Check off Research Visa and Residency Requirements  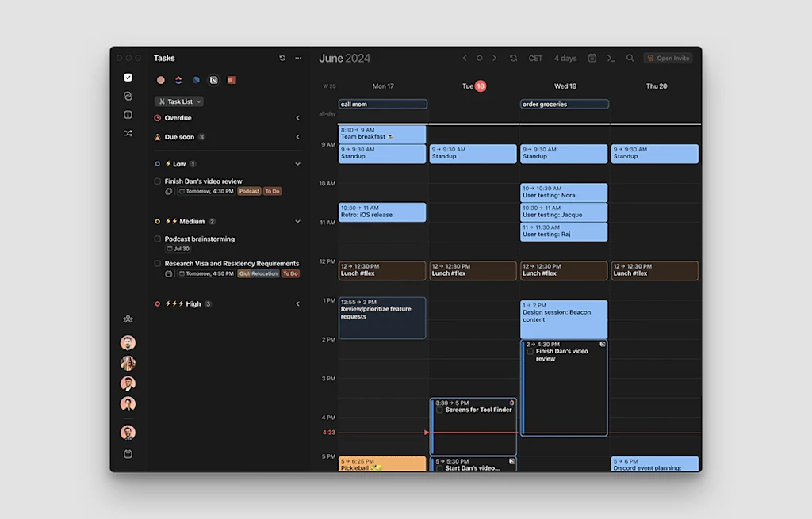(158, 264)
